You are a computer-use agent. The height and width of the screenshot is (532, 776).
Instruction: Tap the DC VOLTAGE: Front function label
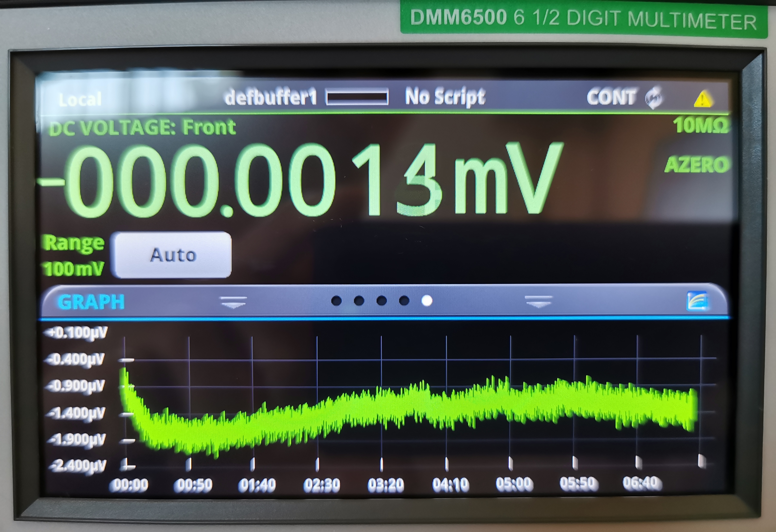(143, 127)
